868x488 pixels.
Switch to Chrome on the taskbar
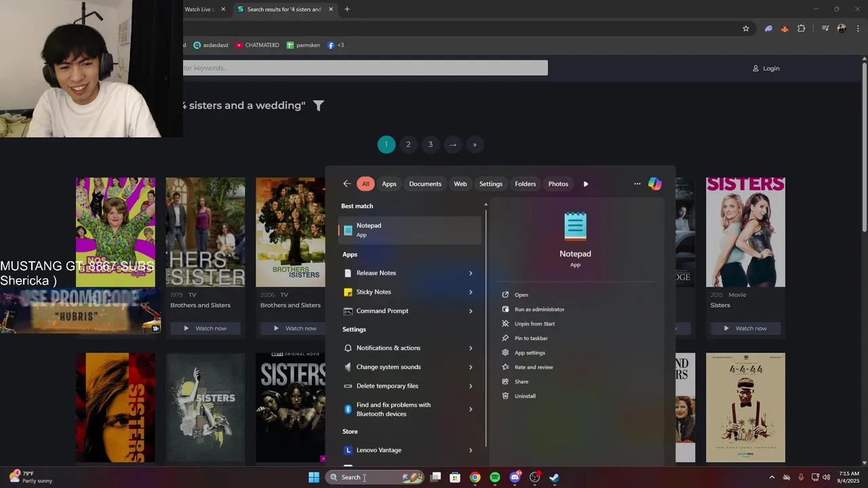475,477
